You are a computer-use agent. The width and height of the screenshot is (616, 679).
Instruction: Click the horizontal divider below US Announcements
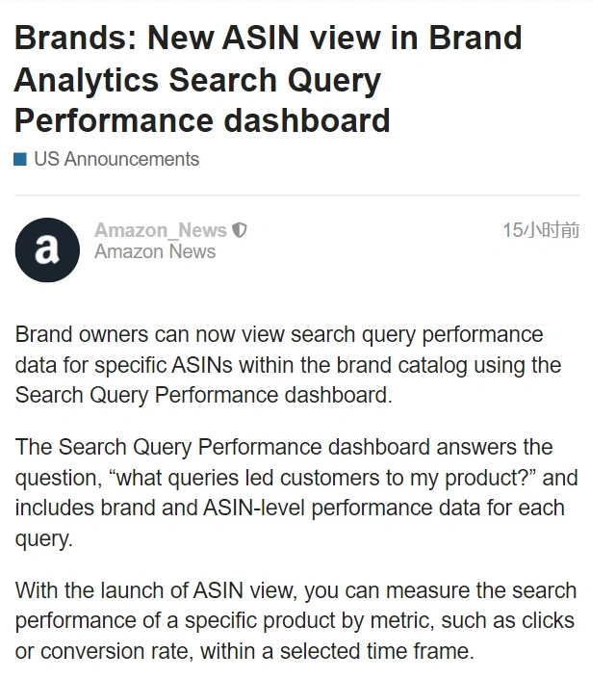[297, 196]
